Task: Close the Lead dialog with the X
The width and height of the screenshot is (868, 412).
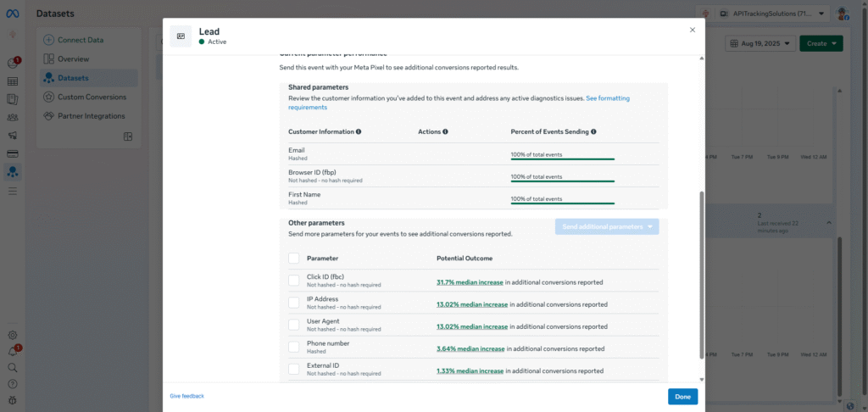Action: (x=692, y=30)
